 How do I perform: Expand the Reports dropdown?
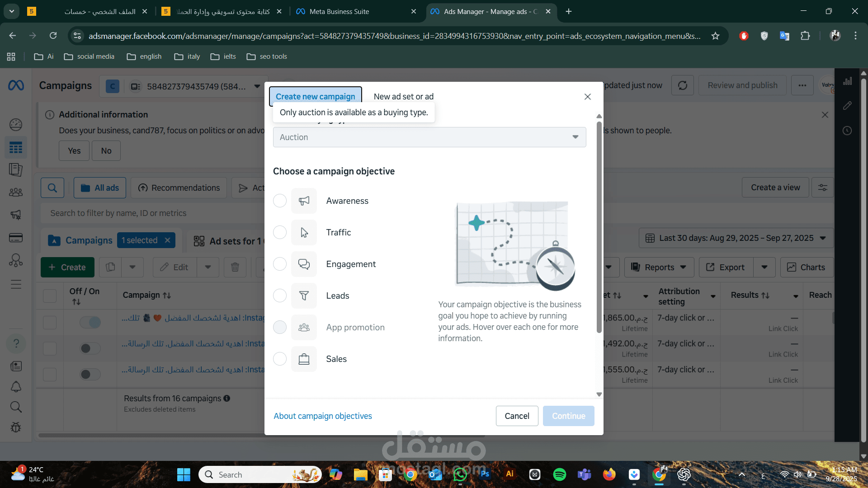click(659, 267)
